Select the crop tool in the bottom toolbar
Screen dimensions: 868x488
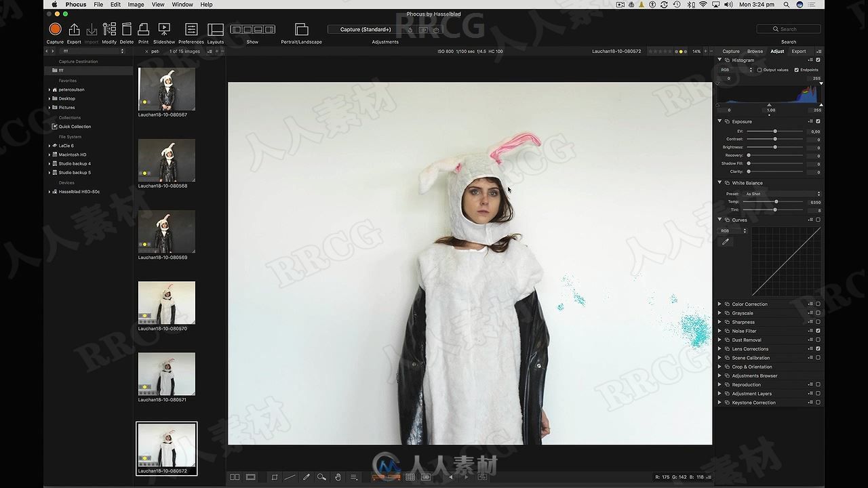[275, 477]
